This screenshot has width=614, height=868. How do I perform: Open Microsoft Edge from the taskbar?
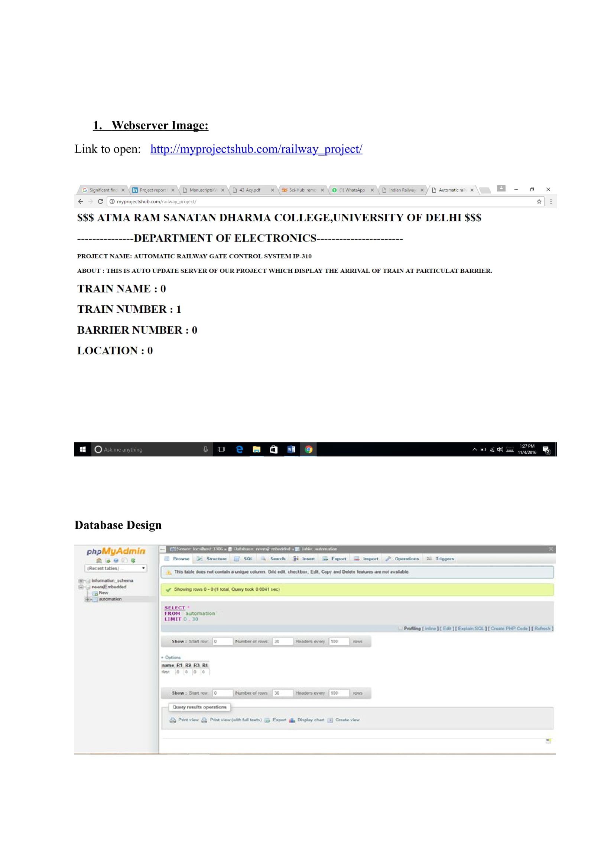tap(239, 449)
